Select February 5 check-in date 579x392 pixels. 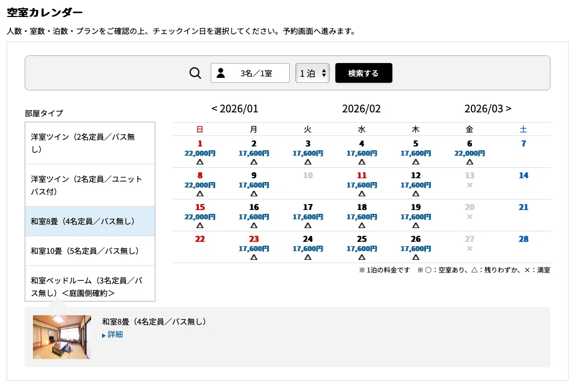click(415, 152)
